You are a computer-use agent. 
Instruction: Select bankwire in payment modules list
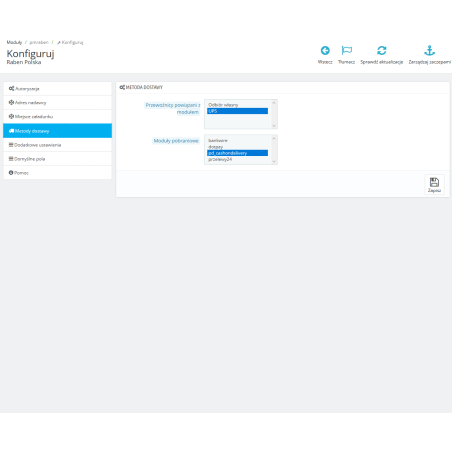[x=237, y=141]
